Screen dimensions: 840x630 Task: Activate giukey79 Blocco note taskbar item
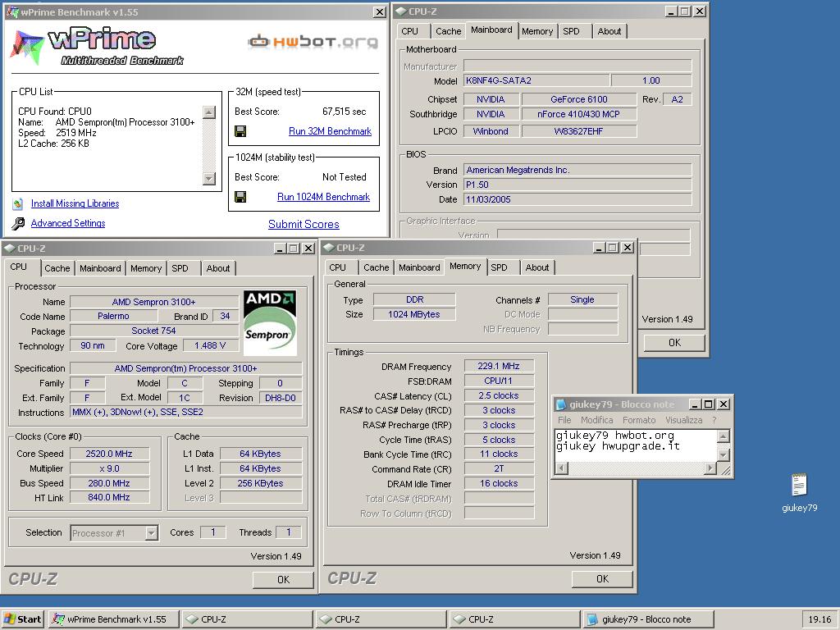pos(648,619)
